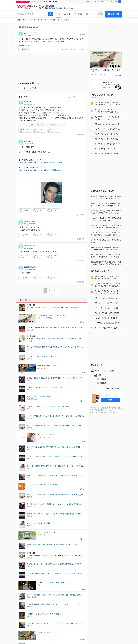
Task: Click the 質問・相談 button
Action: [113, 14]
